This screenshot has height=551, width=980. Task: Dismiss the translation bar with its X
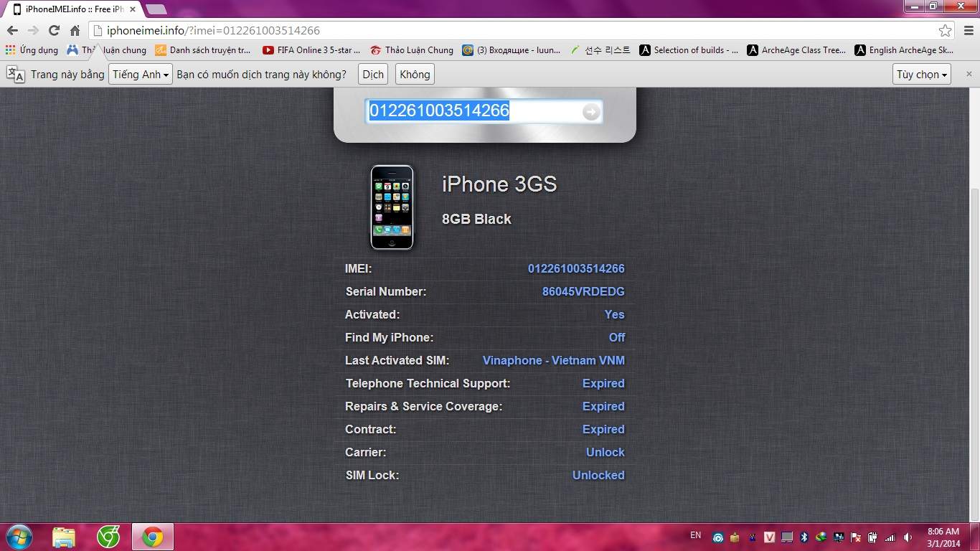click(969, 74)
